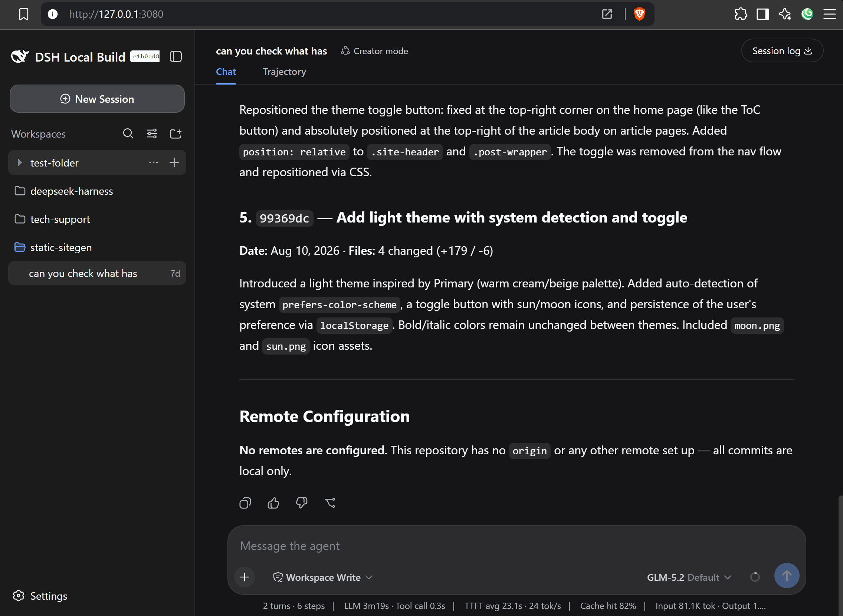The image size is (843, 616).
Task: Start a New Session
Action: click(x=97, y=99)
